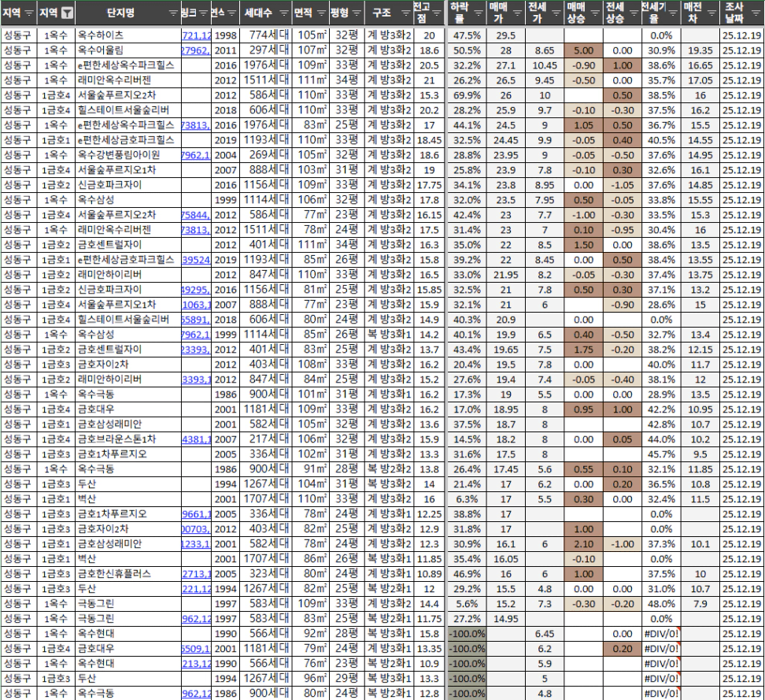Screen dimensions: 765x700
Task: Expand the 조사날짜 column filter dropdown
Action: pos(756,13)
